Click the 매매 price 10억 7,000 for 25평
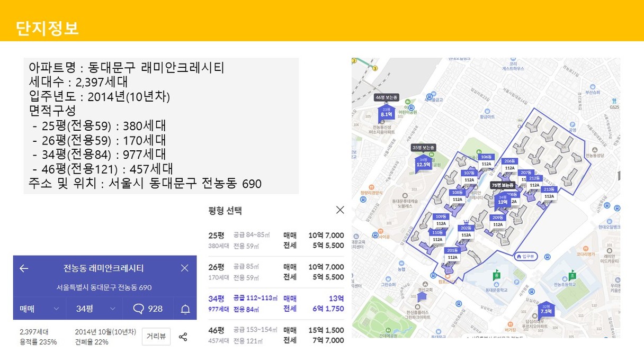The width and height of the screenshot is (644, 362). [x=326, y=236]
